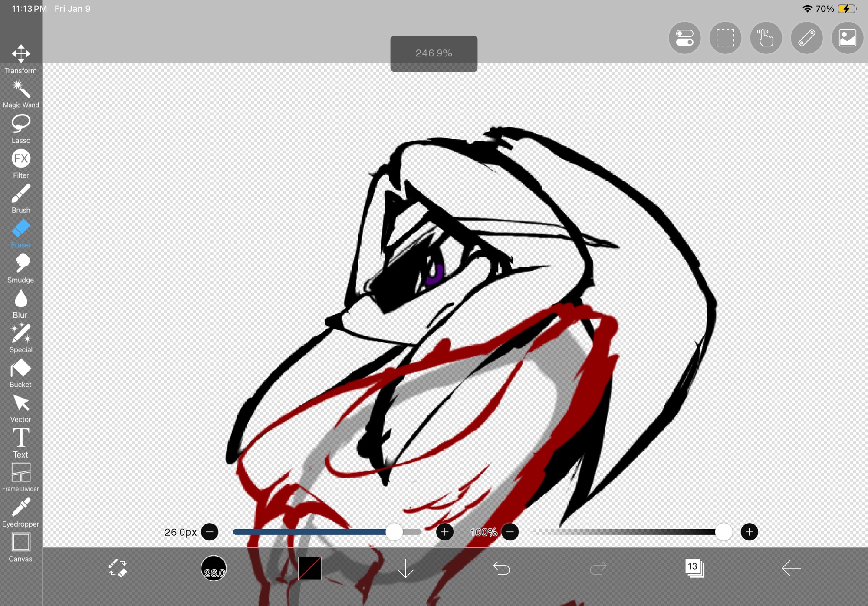Toggle the selection area tool
This screenshot has height=606, width=868.
[725, 38]
